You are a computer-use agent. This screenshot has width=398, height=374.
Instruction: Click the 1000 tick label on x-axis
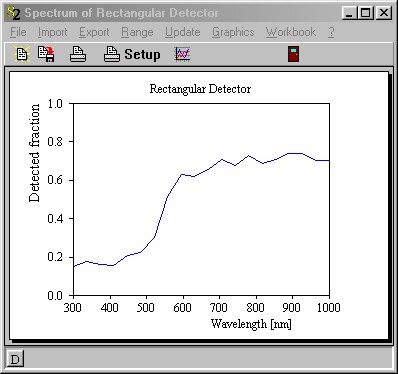coord(328,307)
